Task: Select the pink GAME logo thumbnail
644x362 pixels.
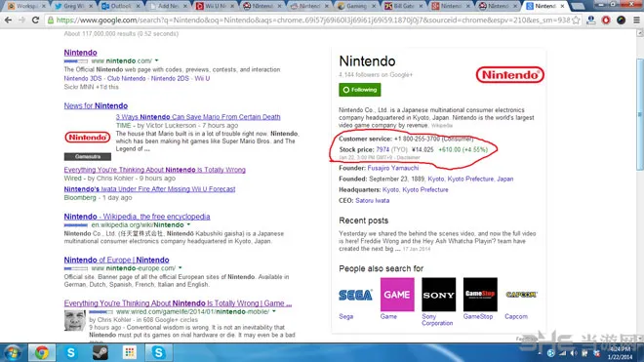Action: coord(397,295)
